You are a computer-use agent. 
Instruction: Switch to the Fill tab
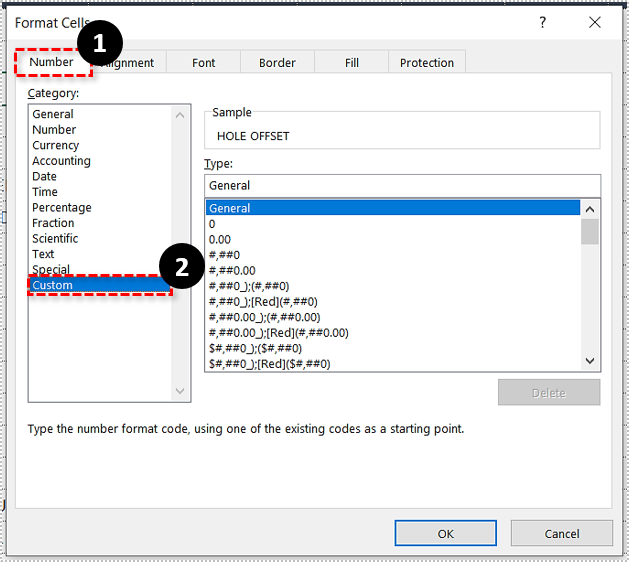click(352, 62)
